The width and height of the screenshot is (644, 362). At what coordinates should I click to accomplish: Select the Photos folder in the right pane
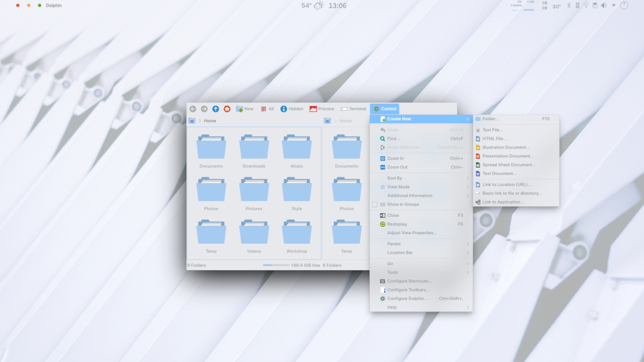click(x=346, y=194)
